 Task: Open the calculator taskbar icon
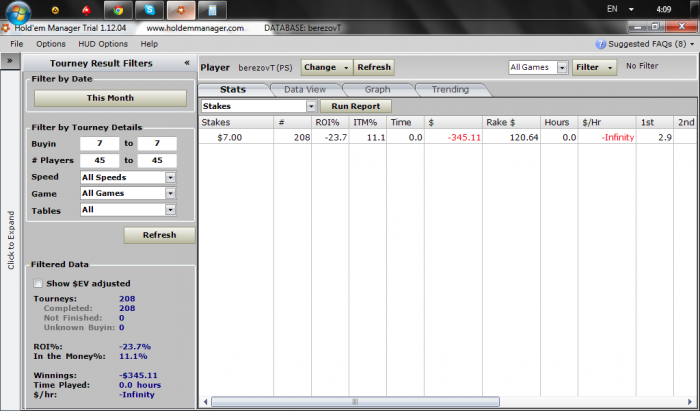point(212,10)
